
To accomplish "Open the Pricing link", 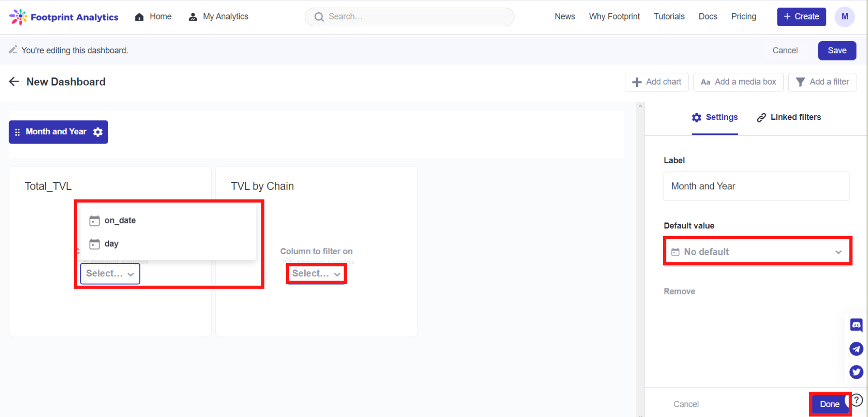I will (x=744, y=17).
